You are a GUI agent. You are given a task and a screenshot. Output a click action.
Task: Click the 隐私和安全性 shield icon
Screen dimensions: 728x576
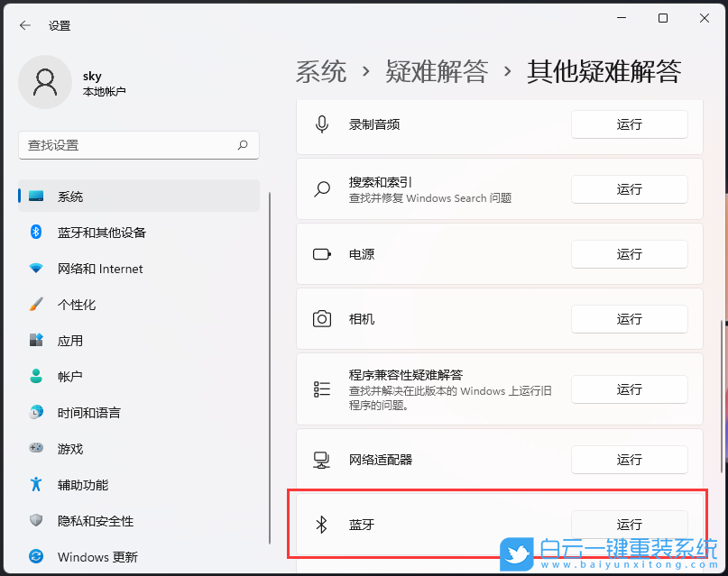(36, 521)
